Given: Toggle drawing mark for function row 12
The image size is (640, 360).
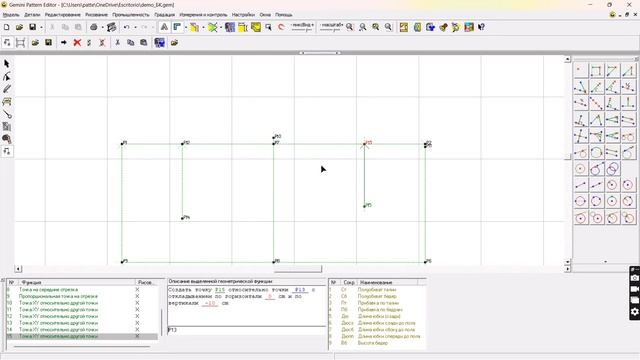Looking at the screenshot, I should point(137,316).
